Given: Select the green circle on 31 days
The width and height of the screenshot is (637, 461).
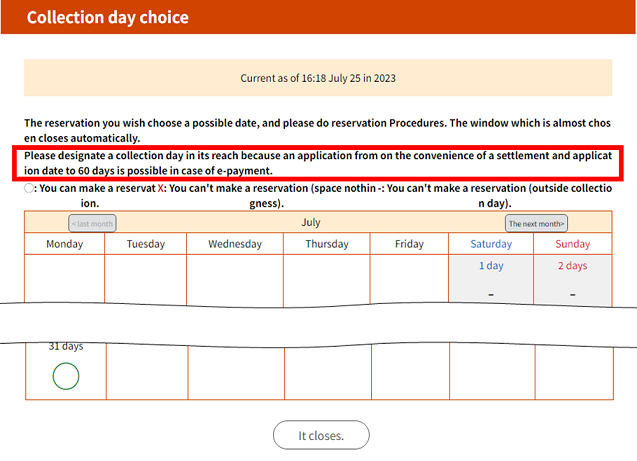Looking at the screenshot, I should [65, 377].
